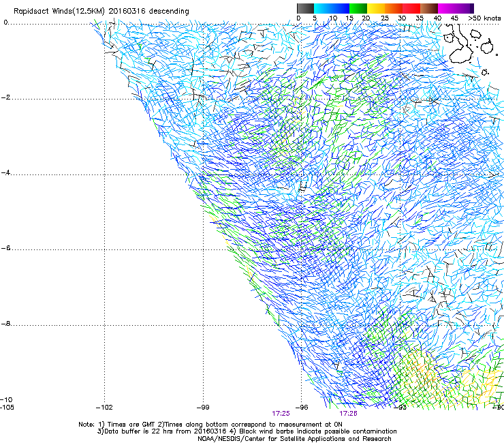Click the note 'Data buffer is 22 hrs'
Screen dimensions: 504x443
point(138,431)
